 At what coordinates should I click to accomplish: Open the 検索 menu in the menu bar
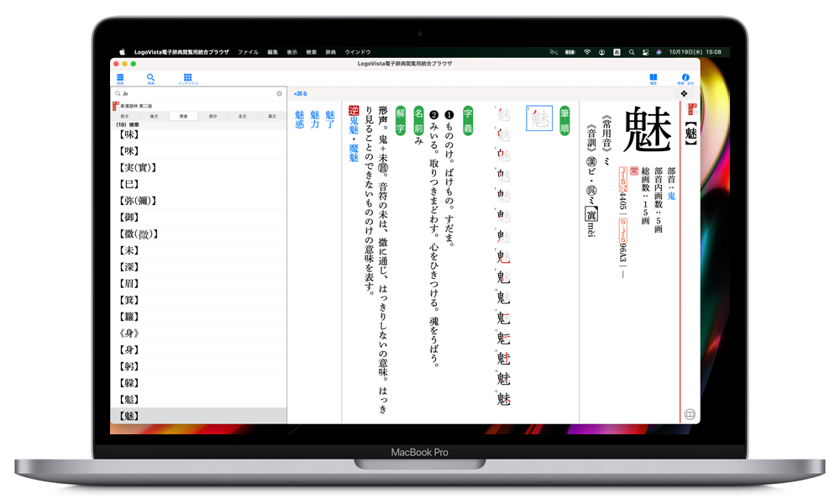[x=312, y=52]
